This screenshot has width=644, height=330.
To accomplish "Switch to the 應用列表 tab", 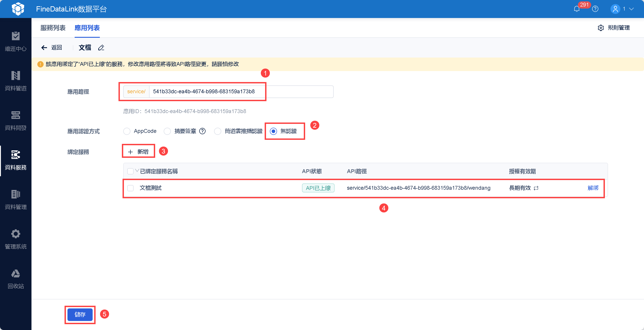I will point(87,28).
